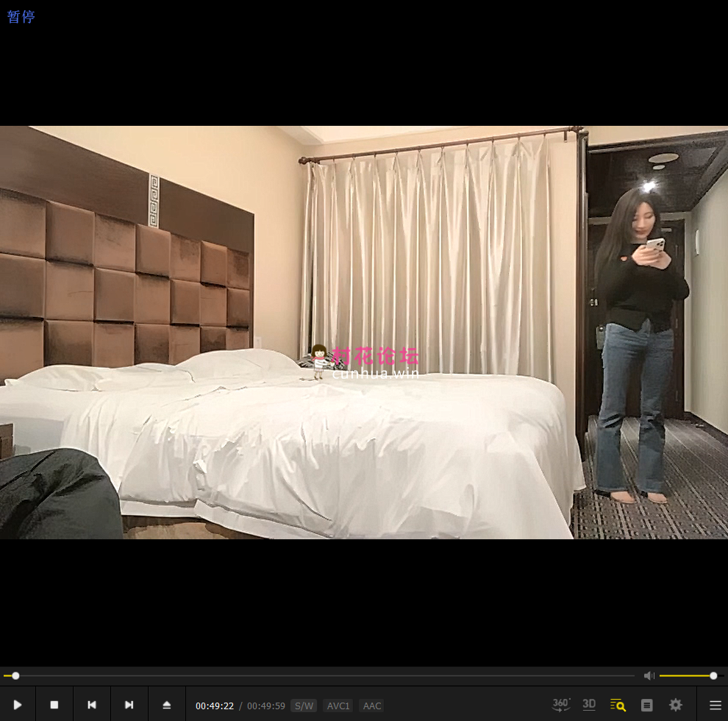
Task: Expand the hamburger playlist menu
Action: click(x=715, y=705)
